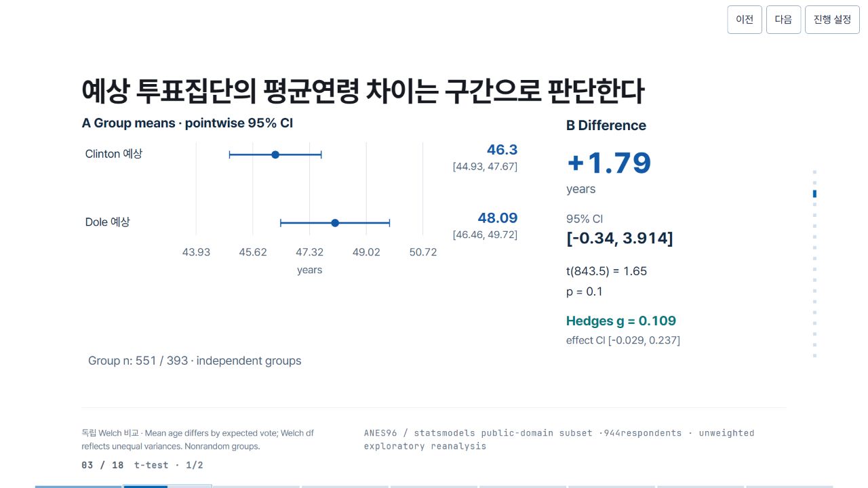The width and height of the screenshot is (868, 488).
Task: Click the Dole 예상 row label
Action: pos(107,222)
